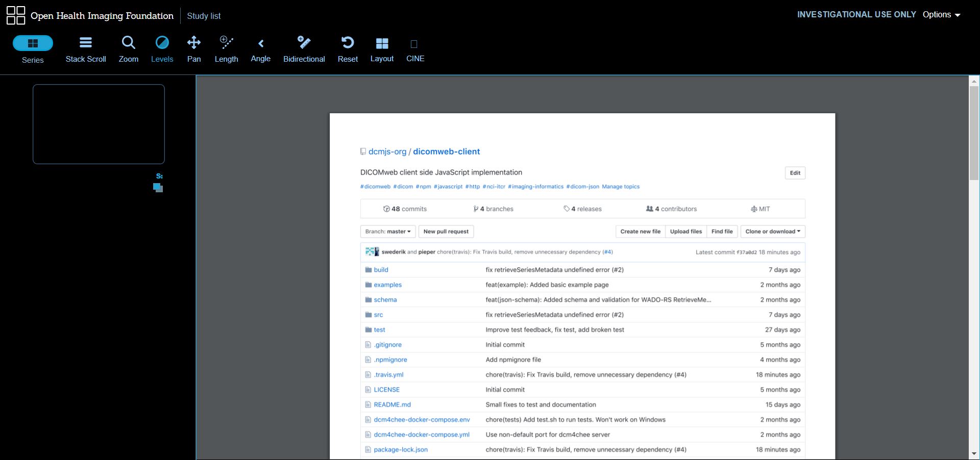Choose the Pan tool
980x460 pixels.
tap(194, 49)
